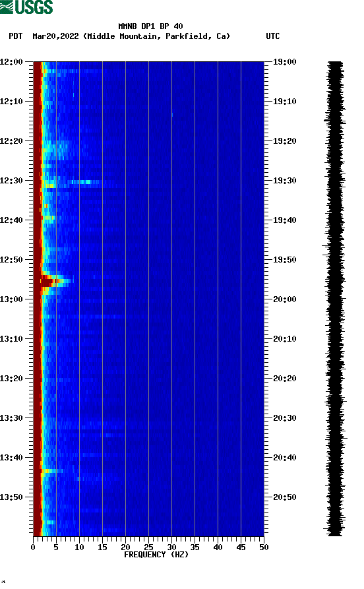The height and width of the screenshot is (589, 364).
Task: Click the 19:40 UTC time label
Action: tap(285, 220)
